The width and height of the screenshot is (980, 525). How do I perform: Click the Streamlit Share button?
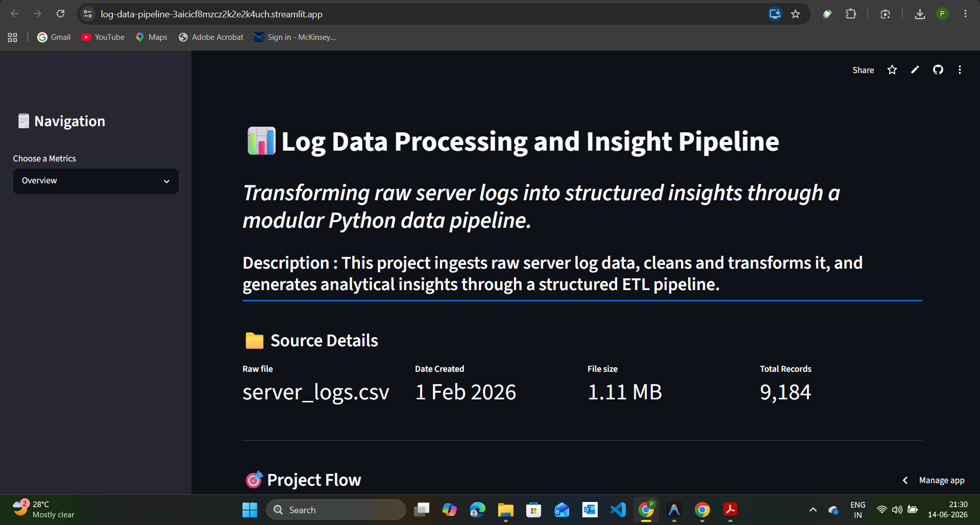click(x=863, y=70)
